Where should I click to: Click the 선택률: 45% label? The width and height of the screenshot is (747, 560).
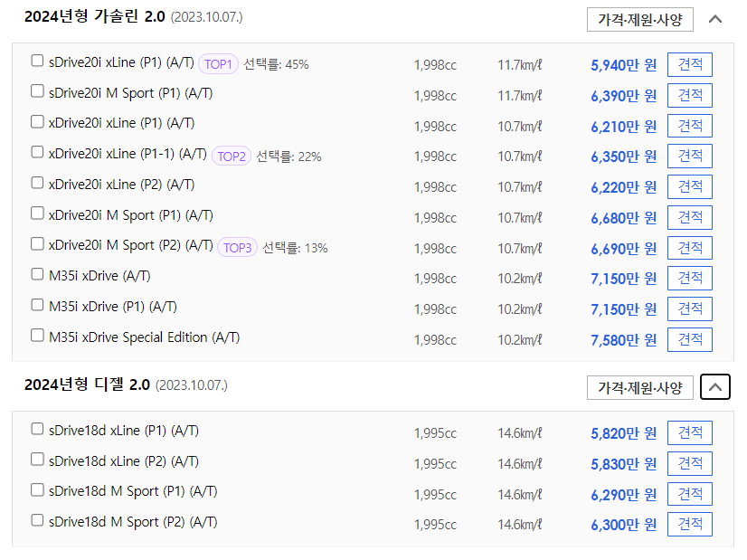click(277, 64)
